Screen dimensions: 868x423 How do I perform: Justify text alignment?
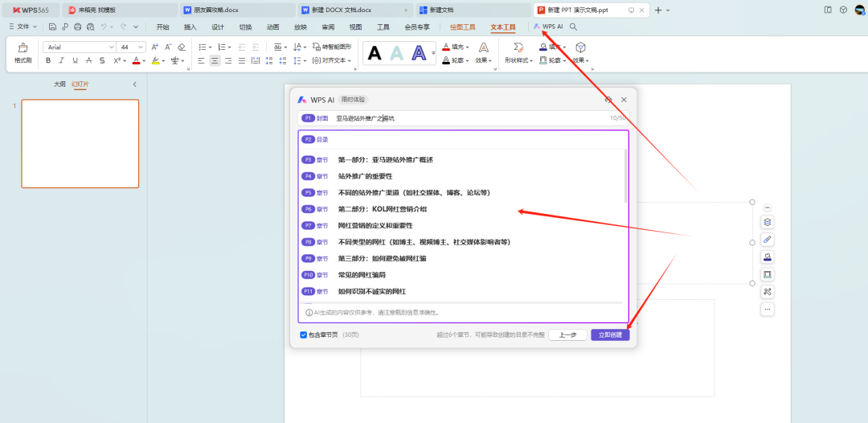point(241,60)
